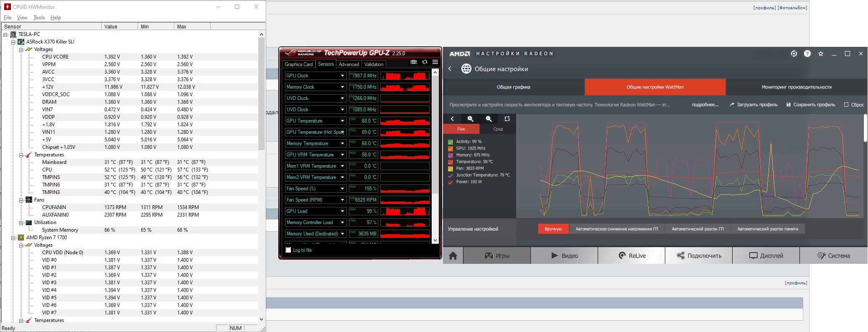Switch to Advanced tab in GPU-Z

coord(349,64)
